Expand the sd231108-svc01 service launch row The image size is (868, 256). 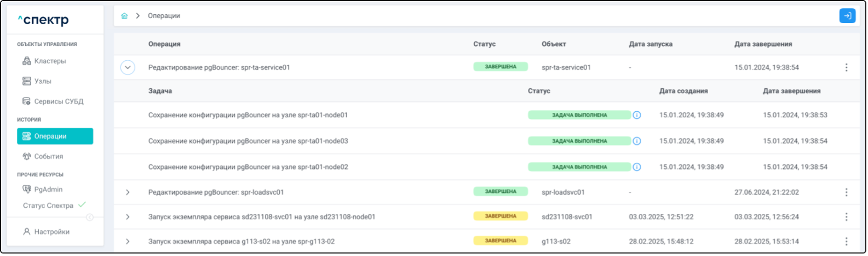[x=128, y=217]
